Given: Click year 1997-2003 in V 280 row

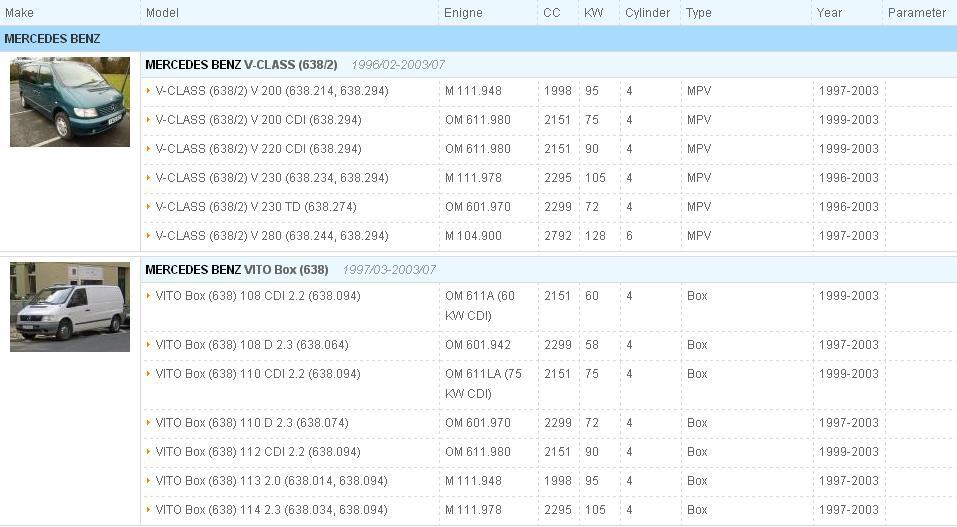Looking at the screenshot, I should pyautogui.click(x=849, y=236).
